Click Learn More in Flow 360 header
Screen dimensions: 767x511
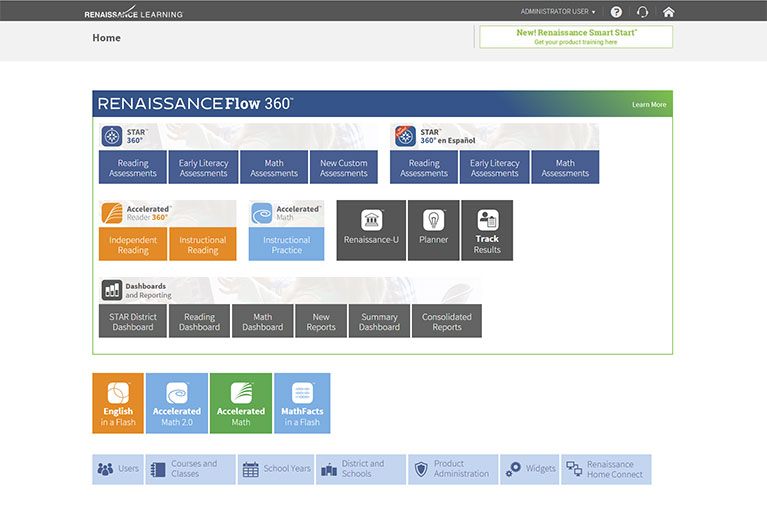pyautogui.click(x=649, y=104)
